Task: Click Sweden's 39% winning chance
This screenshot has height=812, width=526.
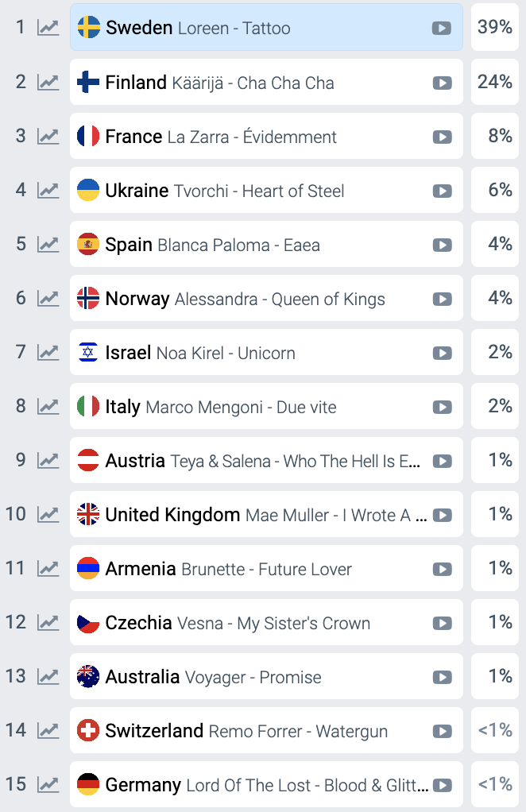Action: coord(495,27)
